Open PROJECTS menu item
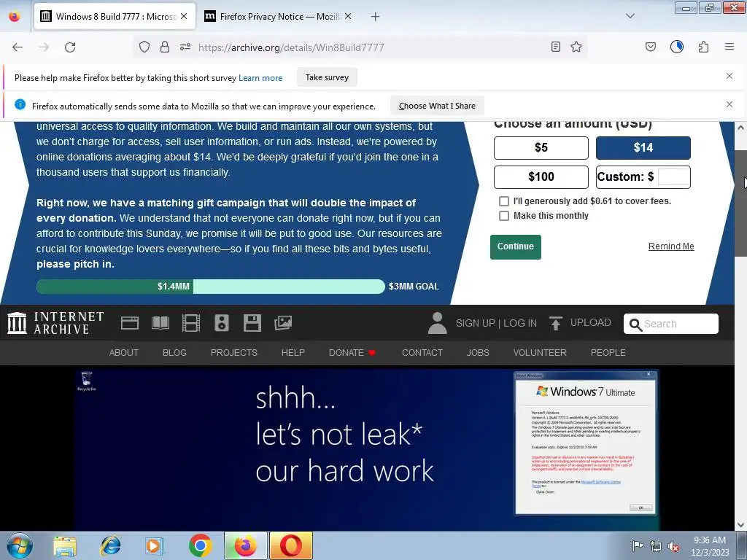 click(x=234, y=352)
